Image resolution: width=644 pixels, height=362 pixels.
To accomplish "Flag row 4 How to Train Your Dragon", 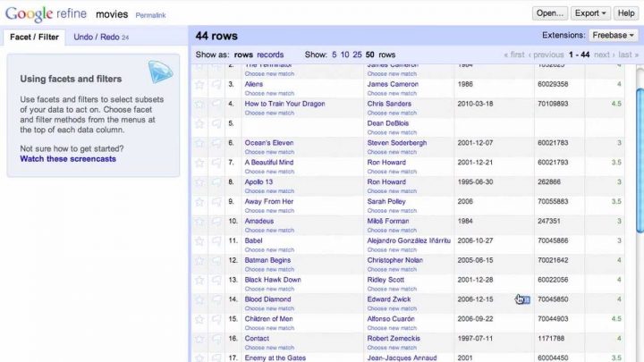I will 216,105.
